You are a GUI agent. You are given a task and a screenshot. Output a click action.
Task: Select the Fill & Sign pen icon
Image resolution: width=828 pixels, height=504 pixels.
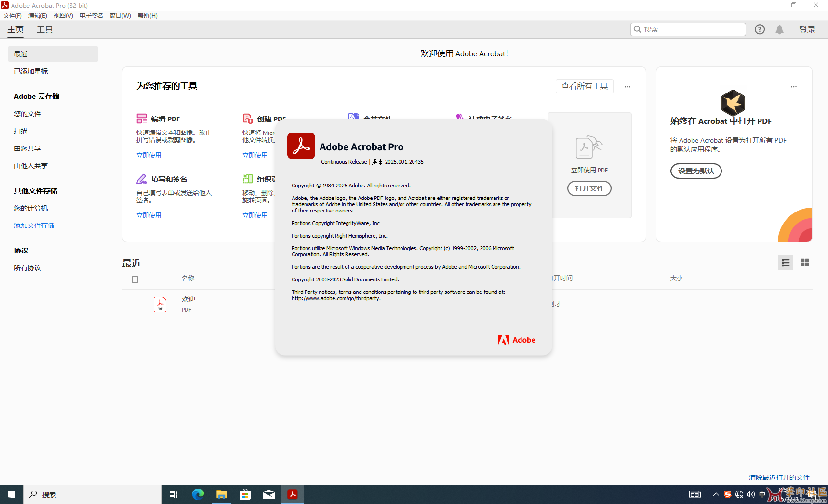click(142, 179)
